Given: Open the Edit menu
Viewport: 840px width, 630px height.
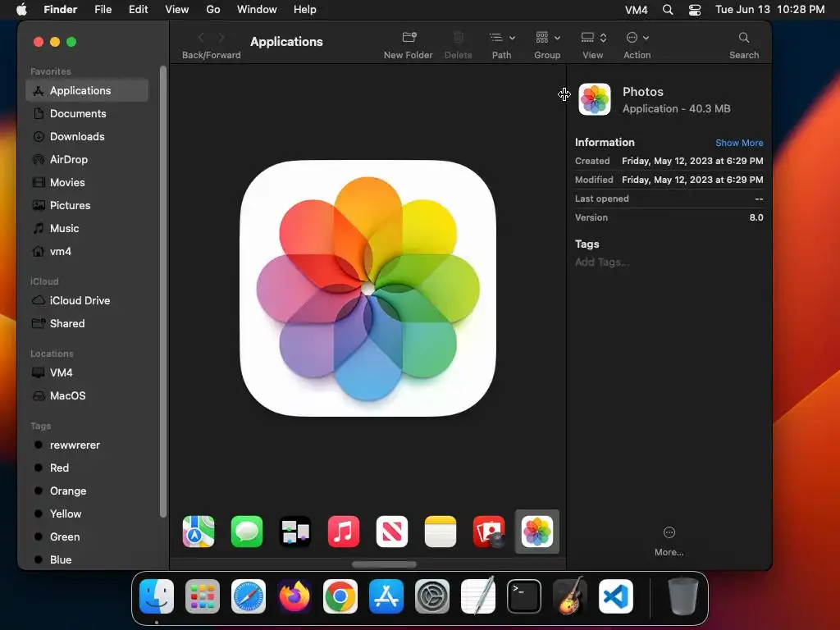Looking at the screenshot, I should point(138,10).
